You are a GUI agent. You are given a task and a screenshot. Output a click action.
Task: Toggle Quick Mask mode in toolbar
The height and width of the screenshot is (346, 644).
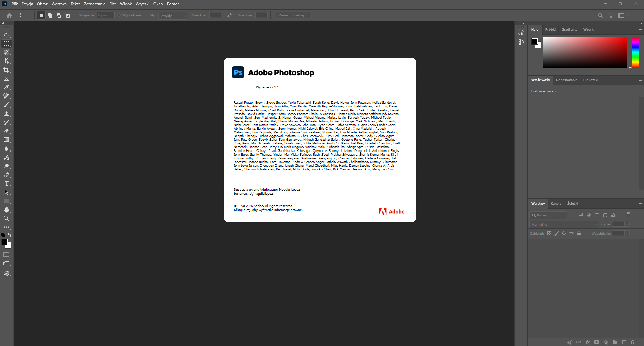6,255
